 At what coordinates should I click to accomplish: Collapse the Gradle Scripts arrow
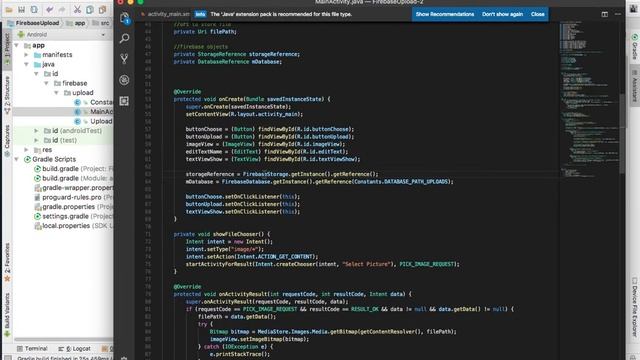point(17,159)
